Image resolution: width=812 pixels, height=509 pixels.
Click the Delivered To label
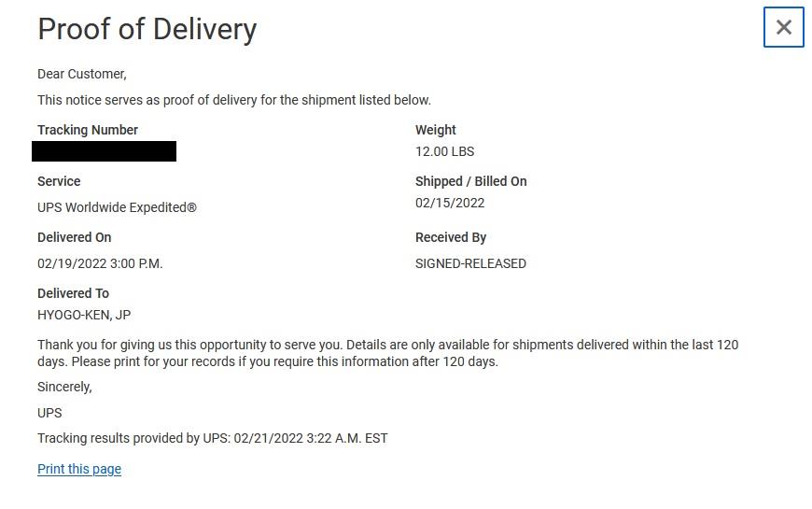click(73, 293)
